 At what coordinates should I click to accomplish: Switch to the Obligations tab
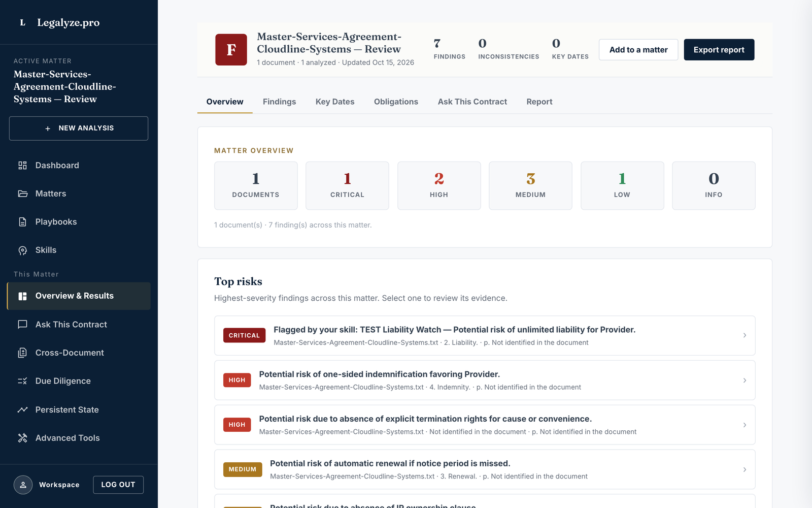[396, 102]
